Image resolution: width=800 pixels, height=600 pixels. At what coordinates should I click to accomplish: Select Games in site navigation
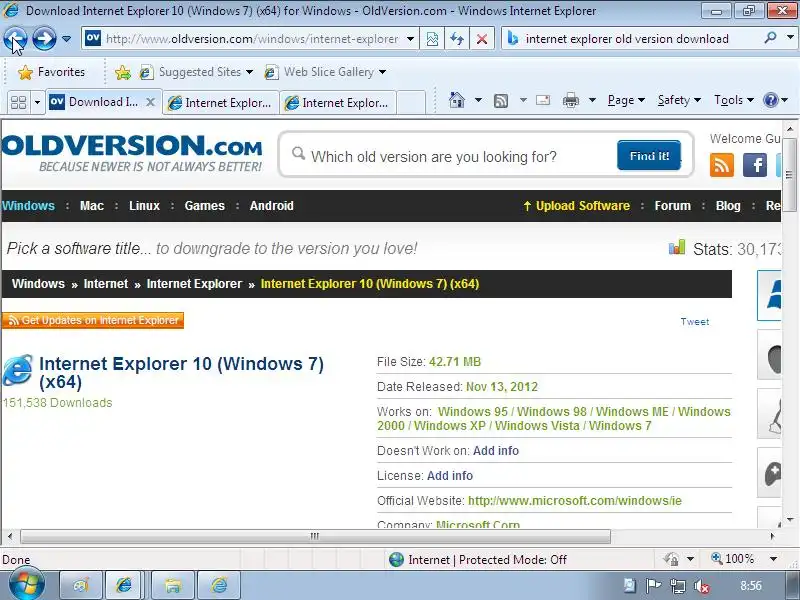[205, 206]
